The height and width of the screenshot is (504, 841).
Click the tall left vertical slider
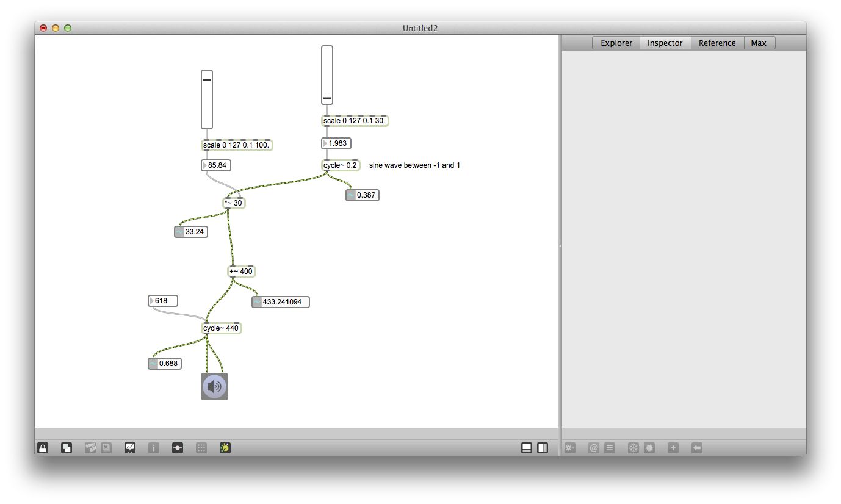point(206,101)
